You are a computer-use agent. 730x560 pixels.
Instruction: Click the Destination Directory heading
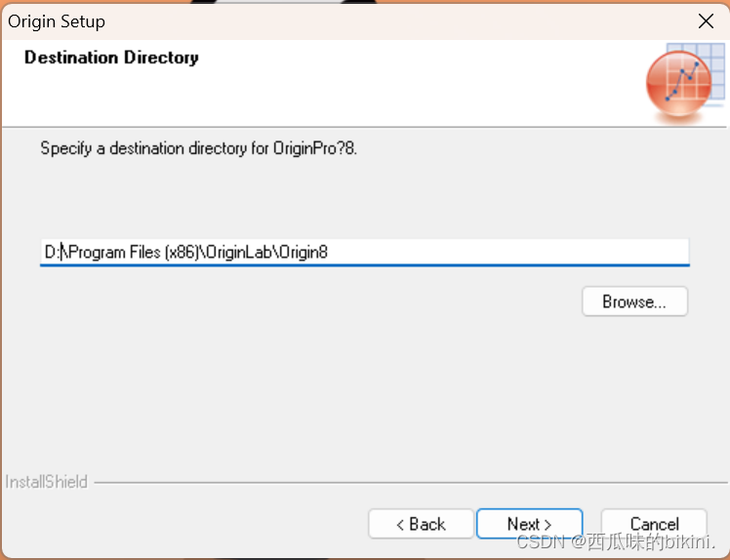pyautogui.click(x=111, y=58)
